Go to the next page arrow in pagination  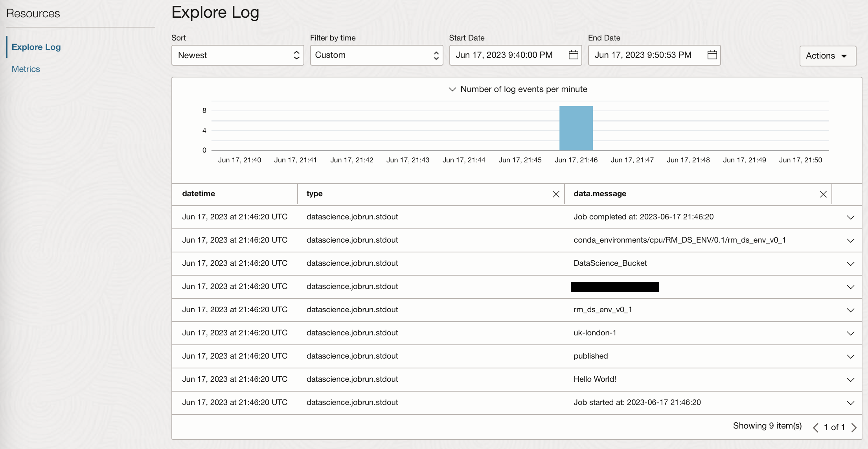coord(854,427)
